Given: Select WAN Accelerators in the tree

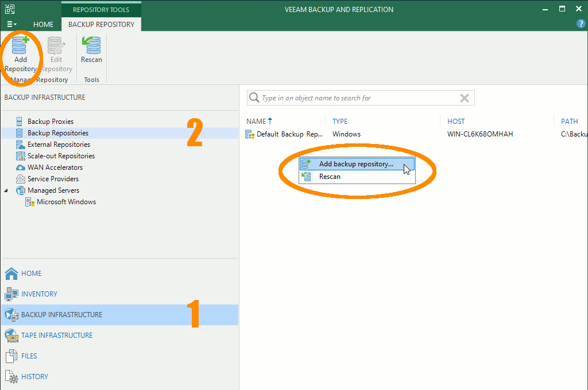Looking at the screenshot, I should [x=55, y=167].
